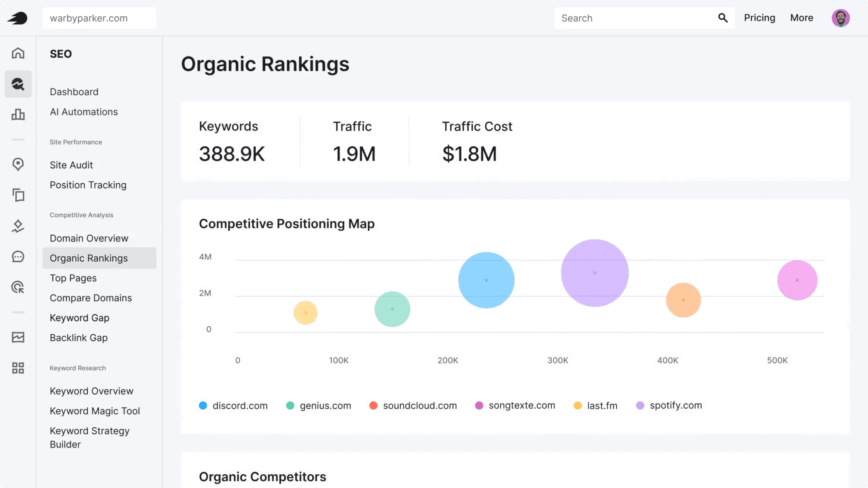The image size is (868, 488).
Task: Open the Pricing link
Action: (759, 18)
